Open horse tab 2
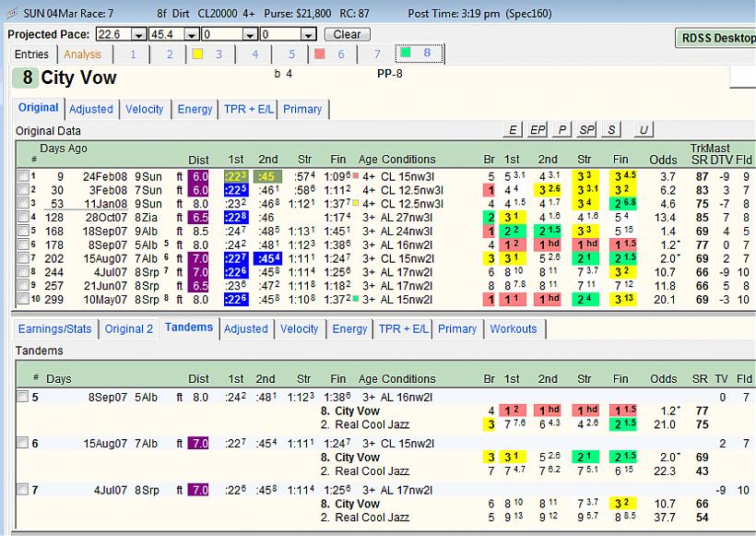This screenshot has height=536, width=756. (x=170, y=54)
